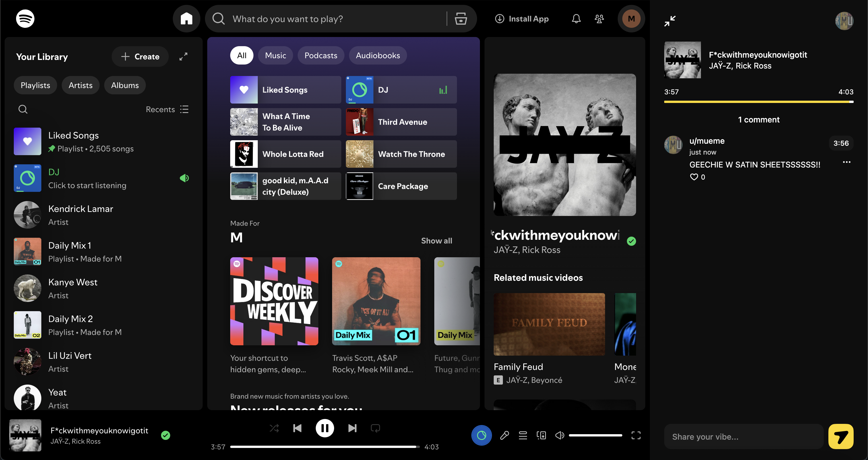The image size is (868, 460).
Task: Open Friend Activity icon
Action: [599, 19]
